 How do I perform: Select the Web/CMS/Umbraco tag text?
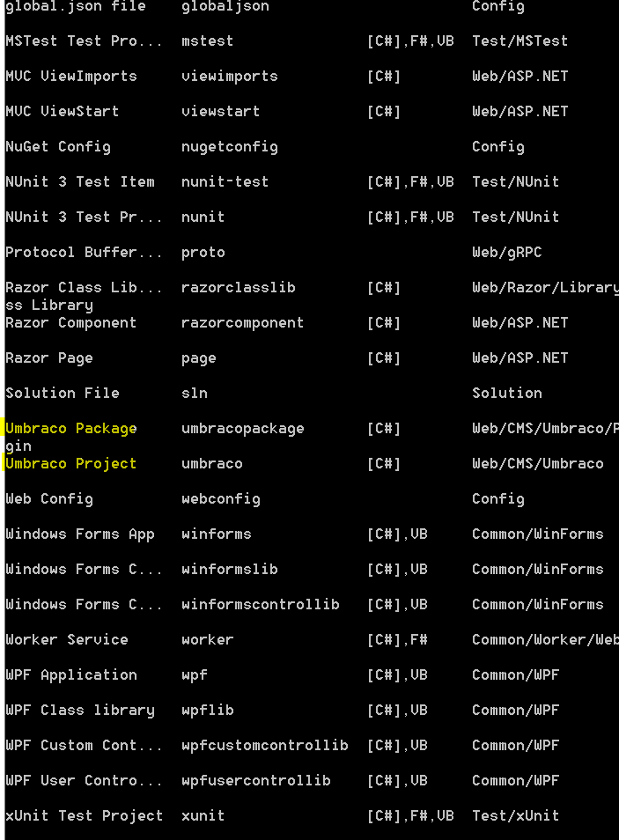pos(537,463)
